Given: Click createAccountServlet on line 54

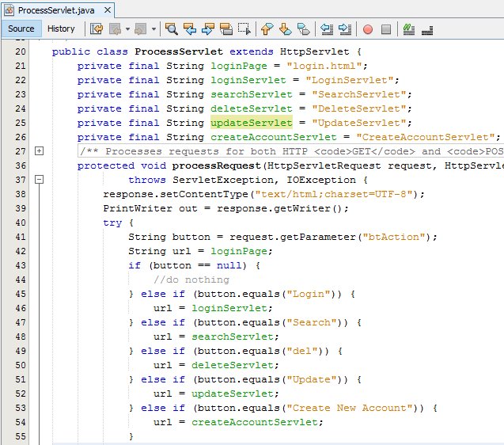Looking at the screenshot, I should [x=255, y=422].
